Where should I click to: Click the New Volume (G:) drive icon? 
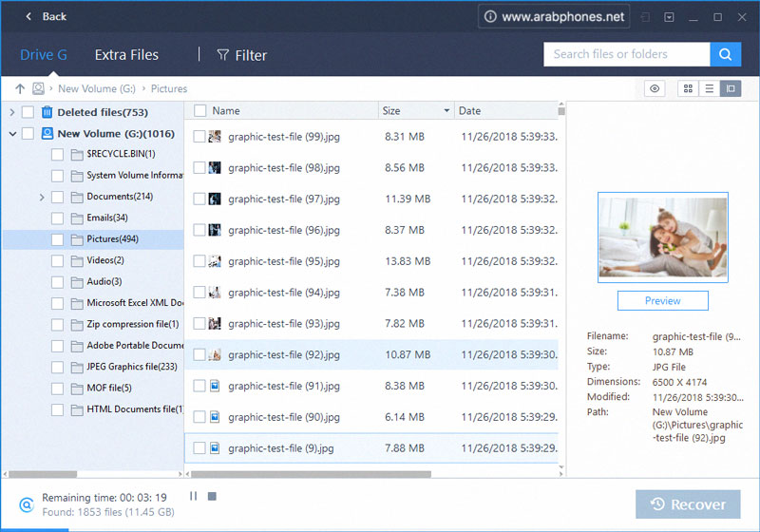coord(47,133)
